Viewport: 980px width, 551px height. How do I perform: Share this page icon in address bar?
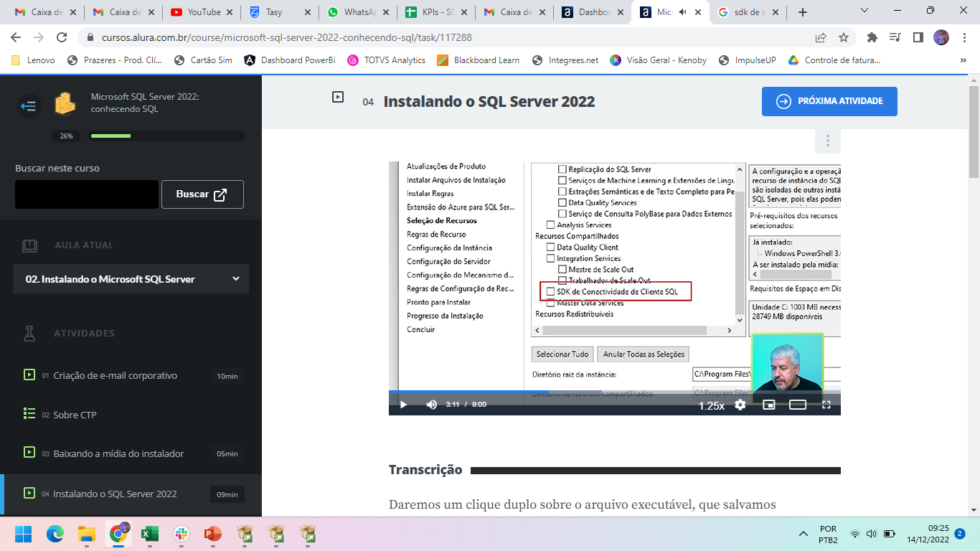pos(821,37)
